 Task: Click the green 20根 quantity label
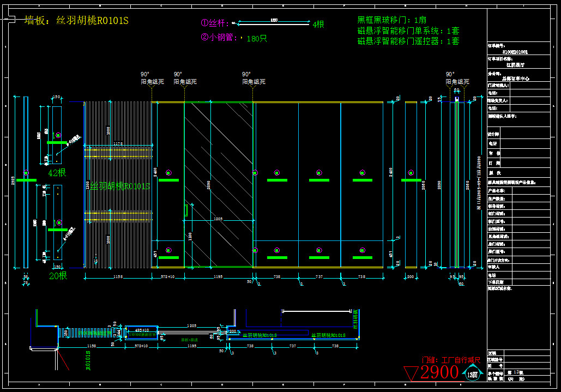(x=58, y=276)
